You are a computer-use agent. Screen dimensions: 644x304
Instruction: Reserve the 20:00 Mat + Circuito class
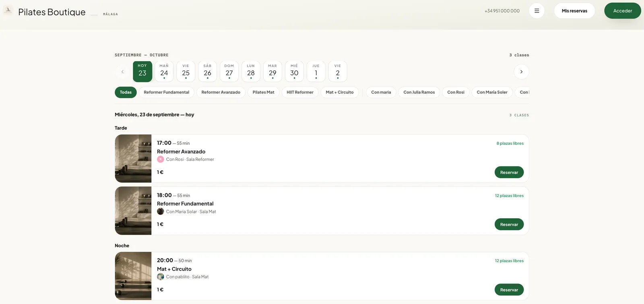[509, 290]
